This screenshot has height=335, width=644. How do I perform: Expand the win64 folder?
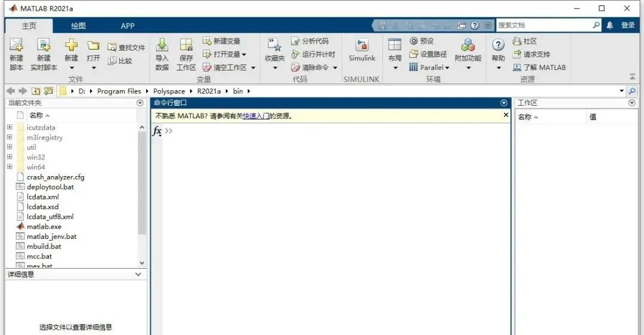(x=10, y=167)
